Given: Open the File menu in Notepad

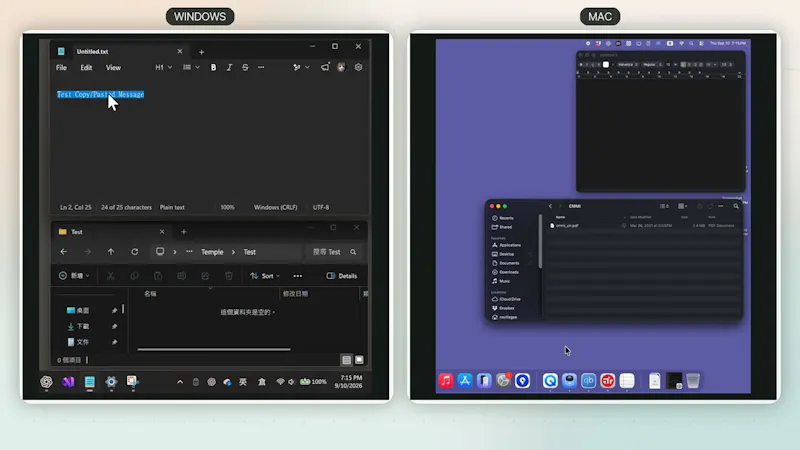Looking at the screenshot, I should [61, 67].
